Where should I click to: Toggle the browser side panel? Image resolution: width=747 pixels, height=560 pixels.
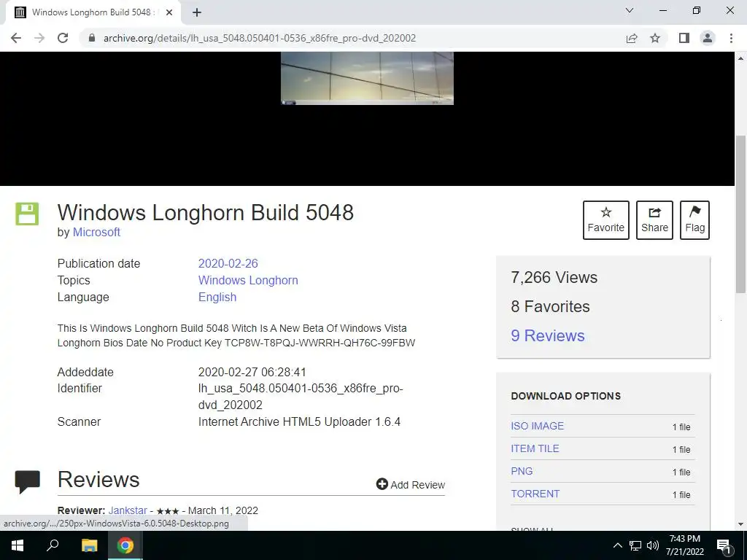(x=684, y=38)
